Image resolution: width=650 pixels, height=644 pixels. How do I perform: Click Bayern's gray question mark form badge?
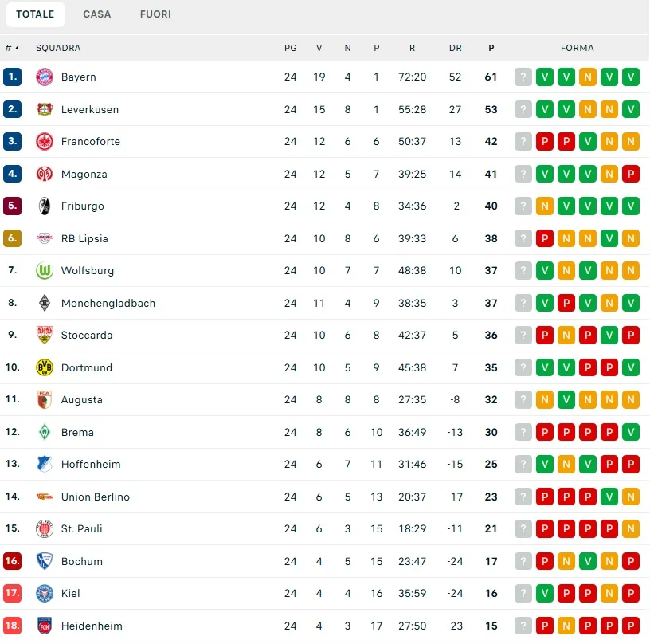pos(523,77)
